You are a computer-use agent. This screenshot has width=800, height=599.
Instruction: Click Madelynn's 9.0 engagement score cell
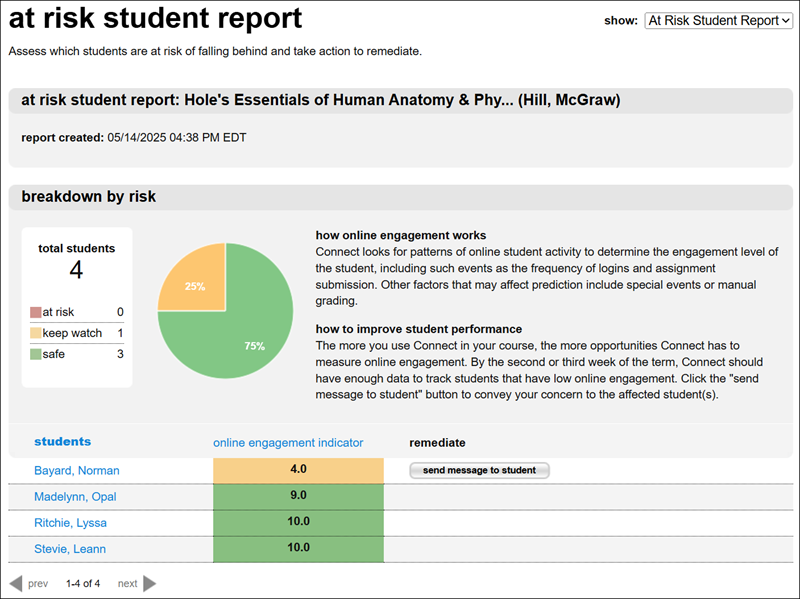point(298,497)
